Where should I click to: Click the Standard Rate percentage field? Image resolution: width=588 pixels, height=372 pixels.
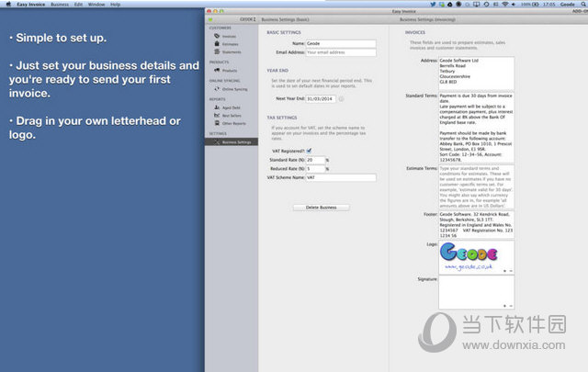pyautogui.click(x=315, y=160)
